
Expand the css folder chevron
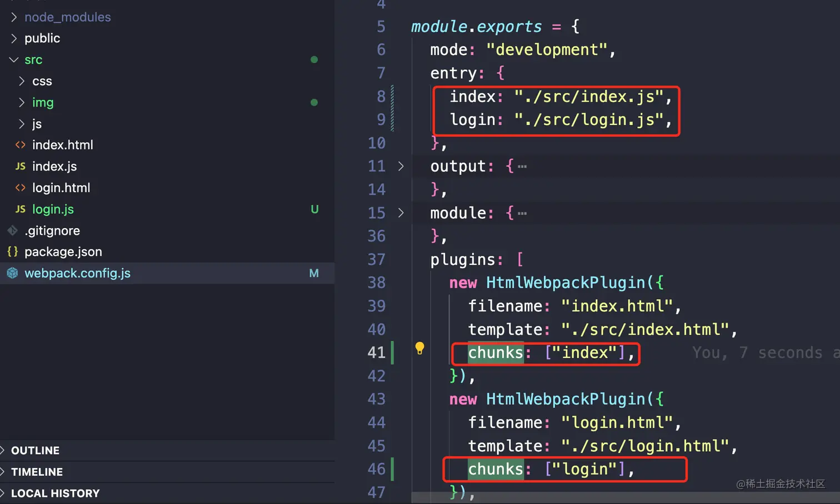[22, 81]
